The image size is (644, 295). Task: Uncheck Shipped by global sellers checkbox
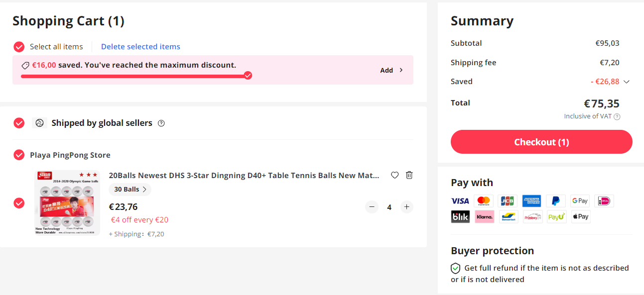[19, 123]
